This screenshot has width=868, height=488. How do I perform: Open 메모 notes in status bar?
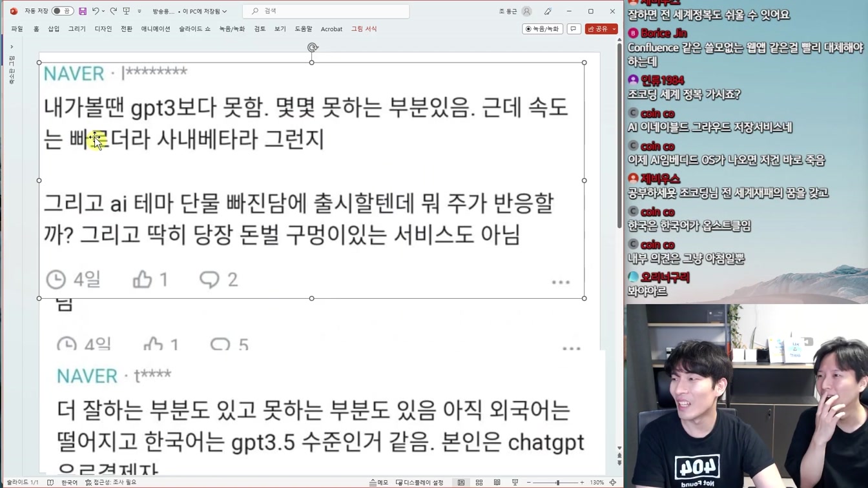379,482
